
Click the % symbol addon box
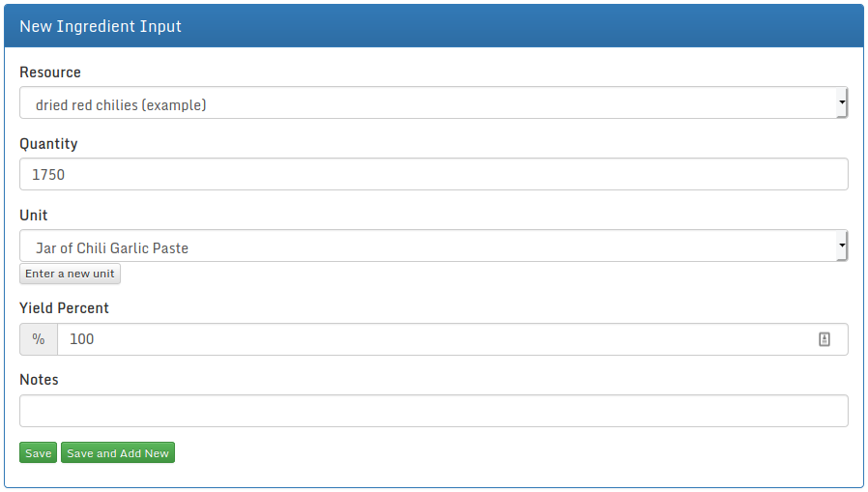(39, 339)
